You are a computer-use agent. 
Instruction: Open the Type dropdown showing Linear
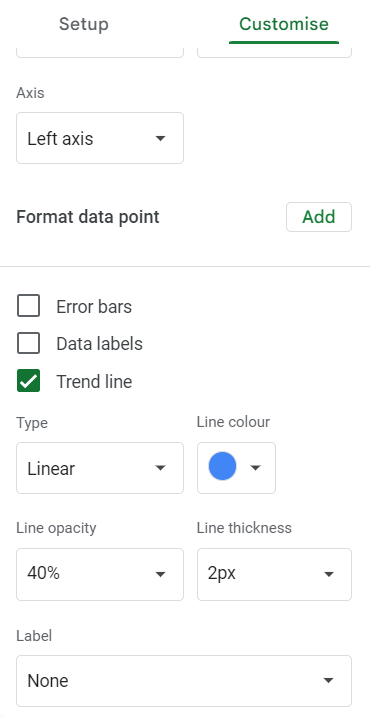(x=100, y=468)
